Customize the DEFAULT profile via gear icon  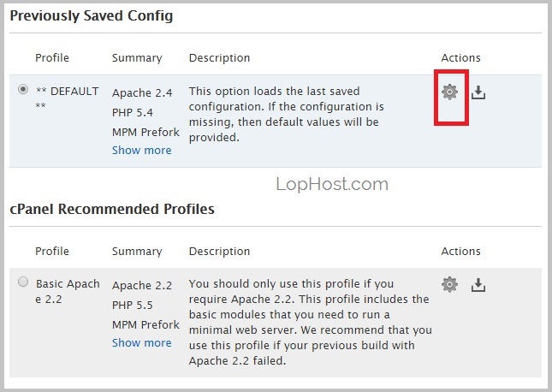[x=449, y=92]
